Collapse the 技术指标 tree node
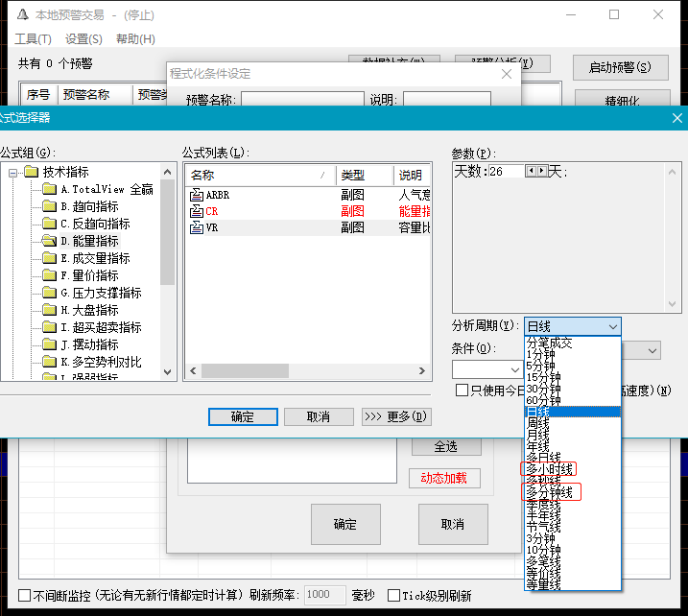 [12, 173]
